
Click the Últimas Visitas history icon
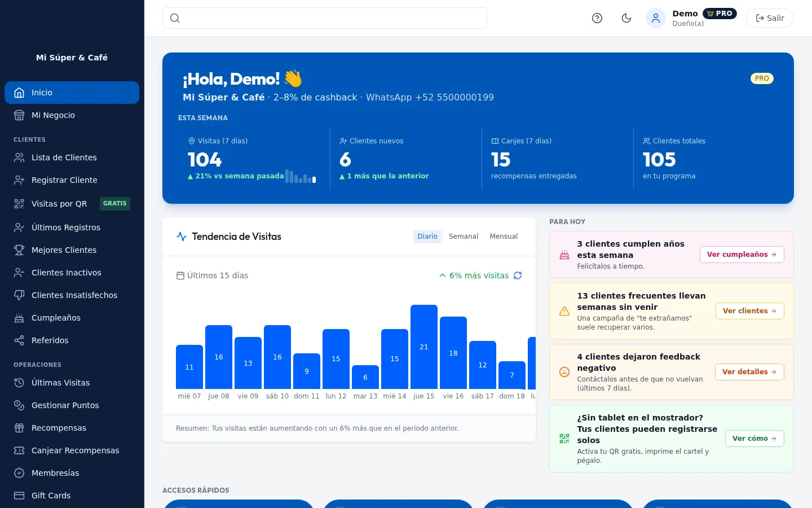(19, 383)
